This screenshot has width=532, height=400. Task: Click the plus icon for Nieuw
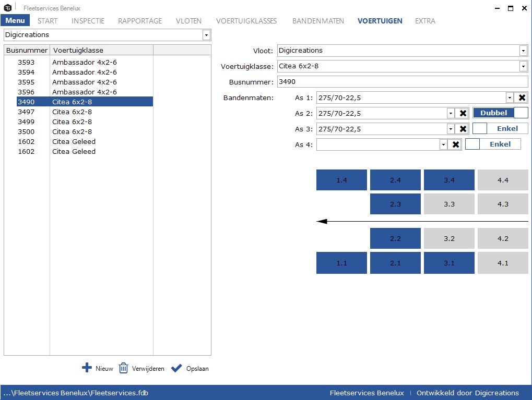point(87,368)
